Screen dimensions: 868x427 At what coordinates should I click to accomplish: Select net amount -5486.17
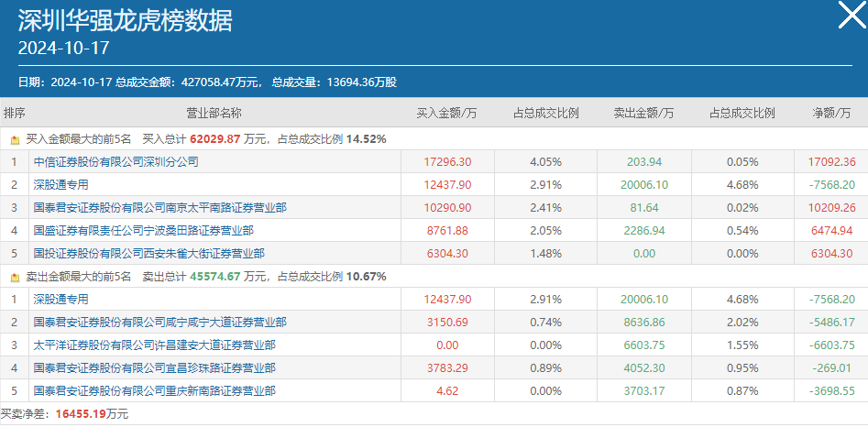(831, 323)
